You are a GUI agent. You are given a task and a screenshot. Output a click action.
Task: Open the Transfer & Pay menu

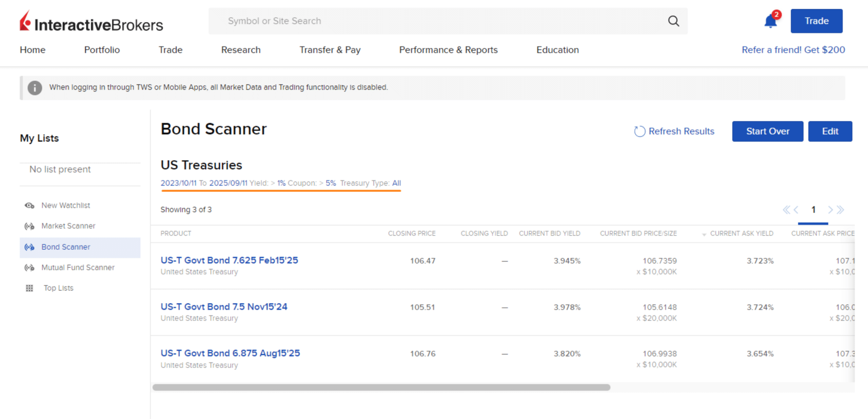pyautogui.click(x=330, y=50)
